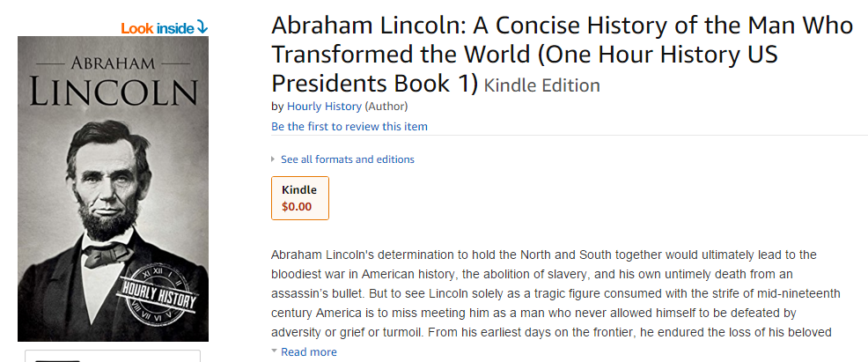Click the "ABRAHAM" word on book cover

[114, 63]
